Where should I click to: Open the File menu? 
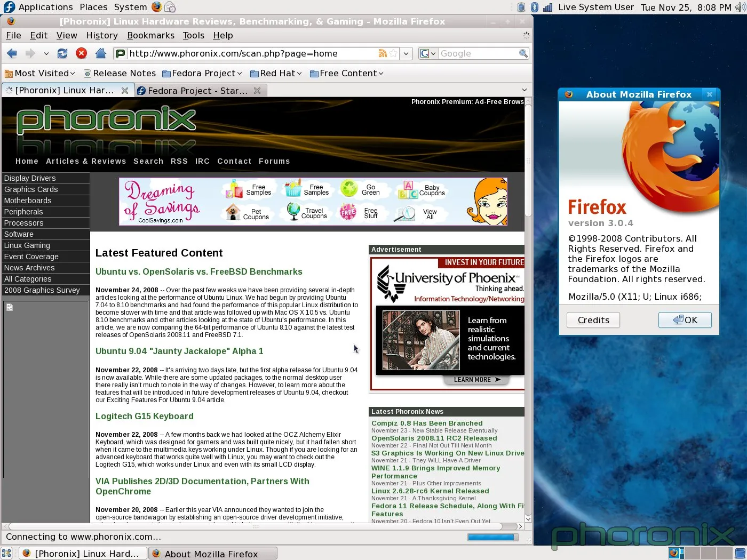(13, 35)
